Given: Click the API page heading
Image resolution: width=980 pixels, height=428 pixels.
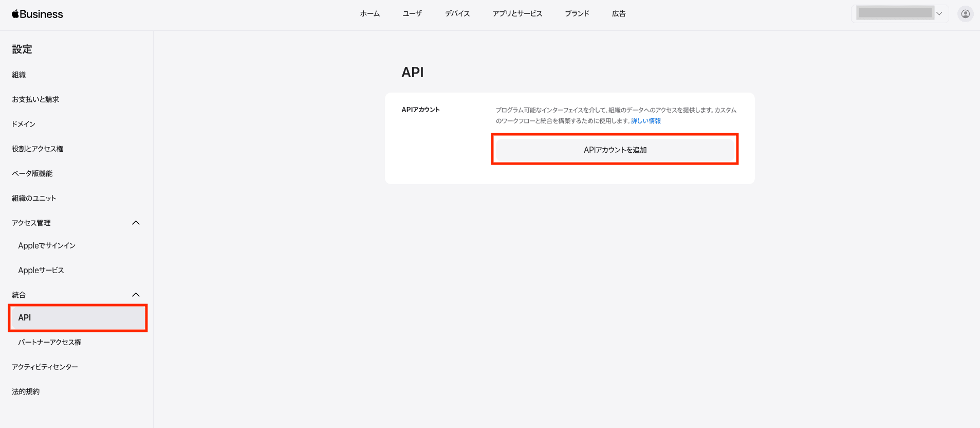Looking at the screenshot, I should pos(413,72).
